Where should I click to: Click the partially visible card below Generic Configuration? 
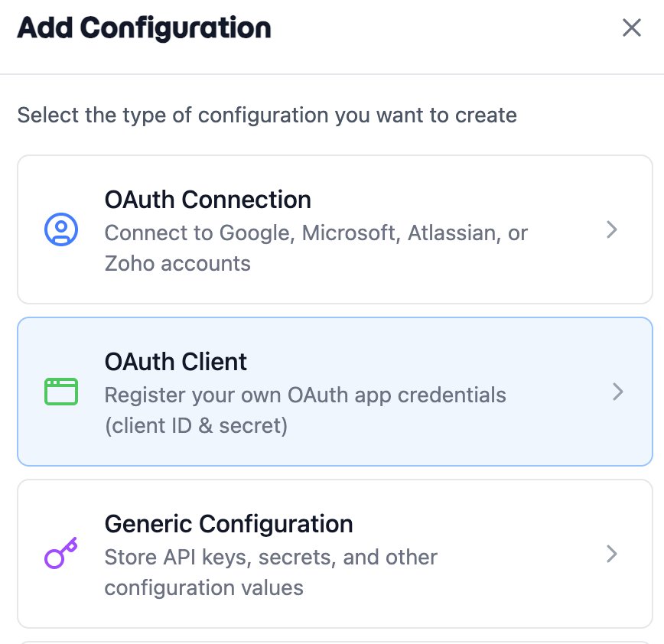click(x=335, y=639)
